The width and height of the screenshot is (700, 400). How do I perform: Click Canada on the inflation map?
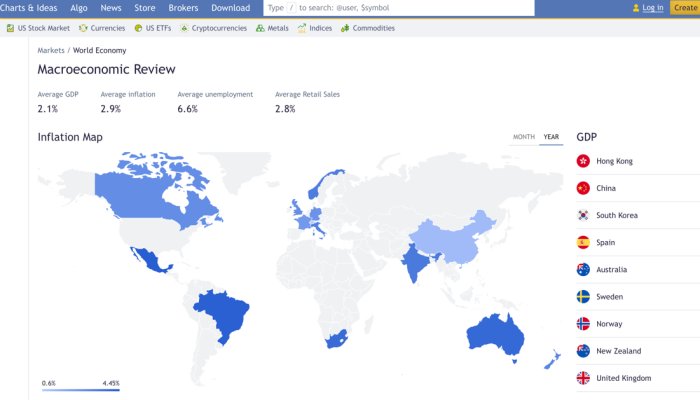tap(138, 196)
